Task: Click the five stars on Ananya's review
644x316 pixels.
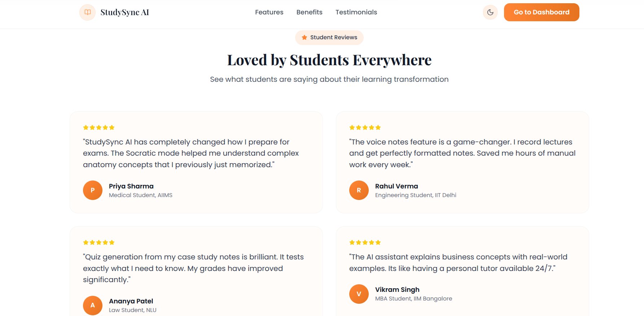Action: [x=99, y=242]
